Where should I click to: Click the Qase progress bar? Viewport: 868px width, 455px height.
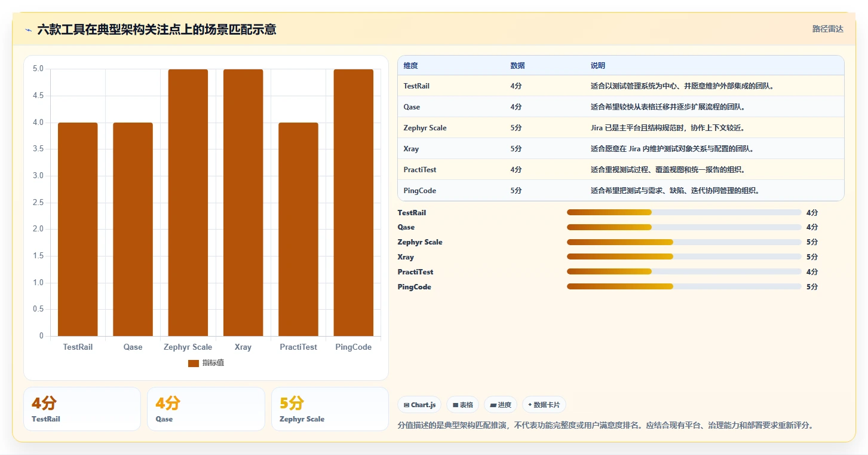pyautogui.click(x=684, y=227)
